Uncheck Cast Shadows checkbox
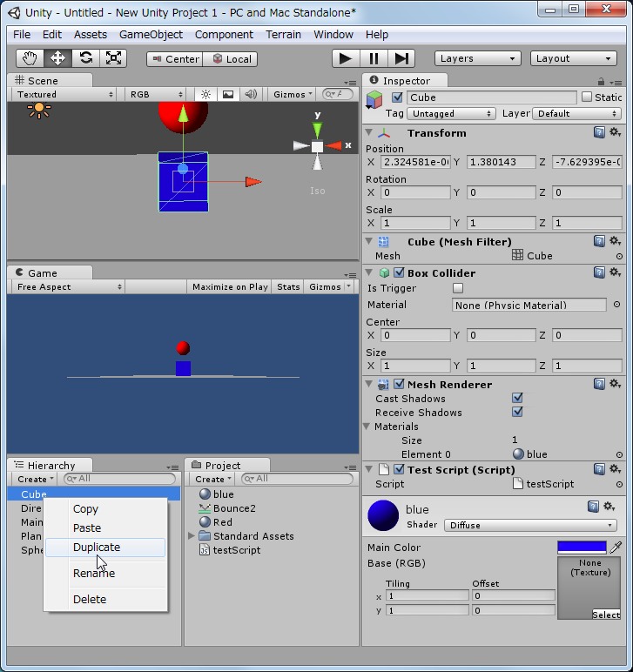 click(517, 399)
